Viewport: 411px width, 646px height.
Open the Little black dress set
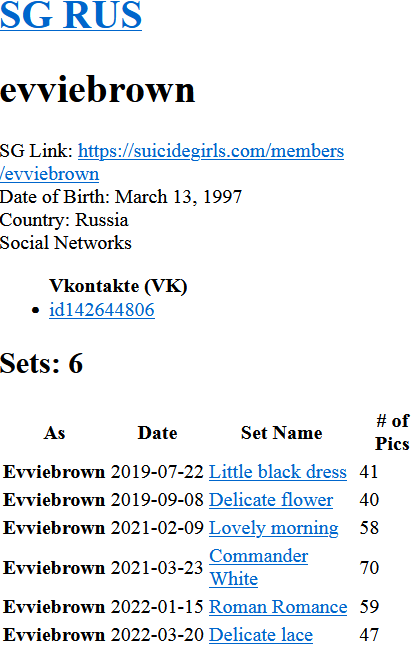278,472
